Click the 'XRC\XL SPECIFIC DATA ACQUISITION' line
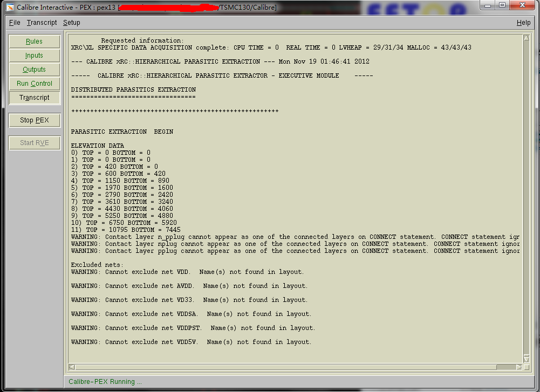Screen dimensions: 540x392 point(271,47)
